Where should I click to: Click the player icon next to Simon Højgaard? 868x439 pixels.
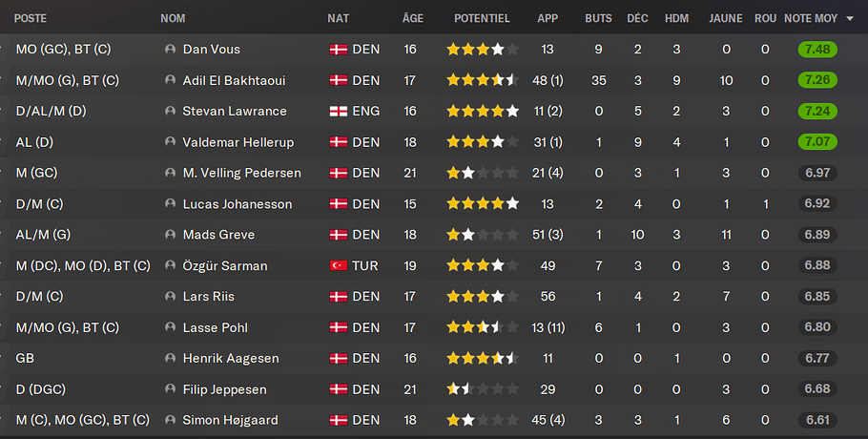click(x=171, y=421)
